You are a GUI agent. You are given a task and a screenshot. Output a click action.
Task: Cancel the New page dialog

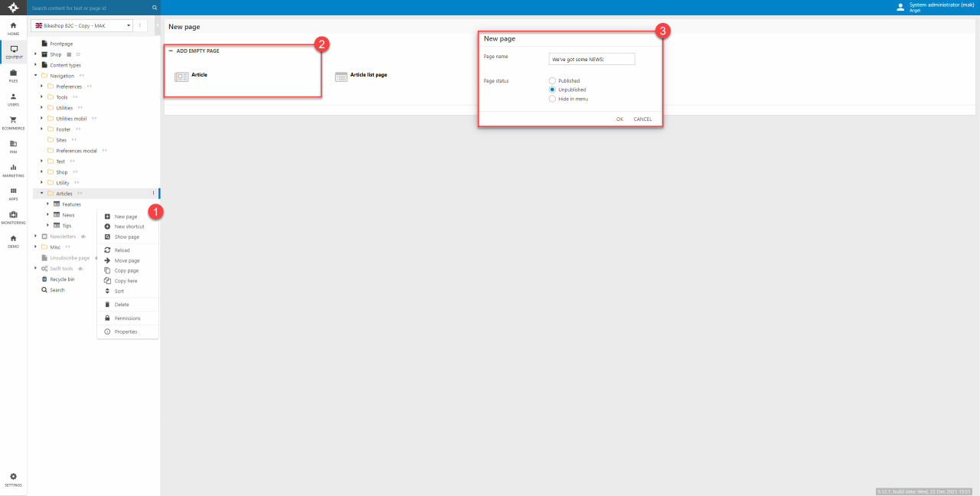(x=642, y=119)
